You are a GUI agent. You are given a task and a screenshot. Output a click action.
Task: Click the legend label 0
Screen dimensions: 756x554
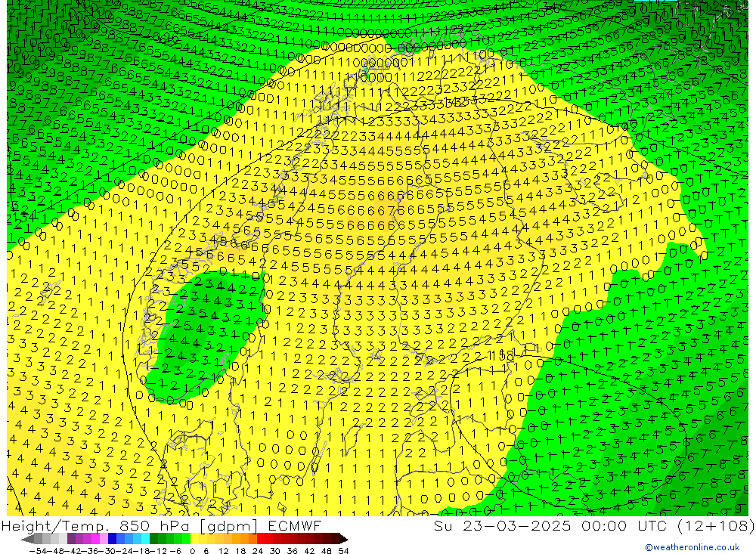(x=192, y=551)
